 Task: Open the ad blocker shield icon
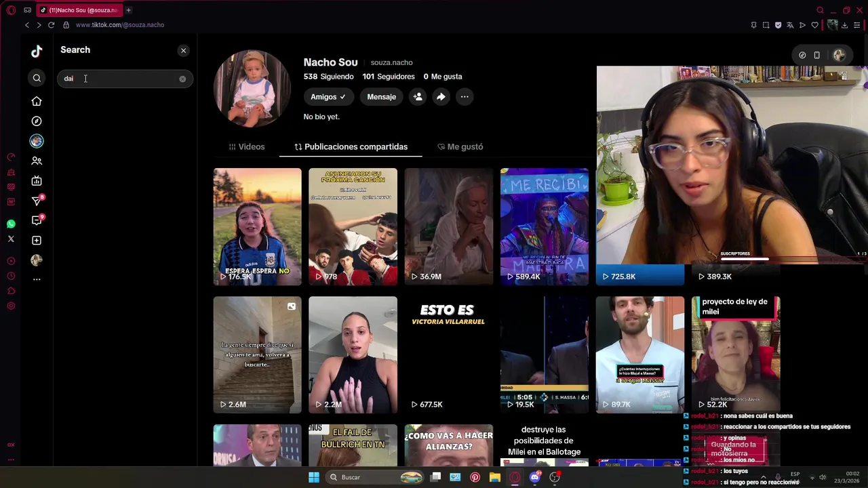pos(778,25)
